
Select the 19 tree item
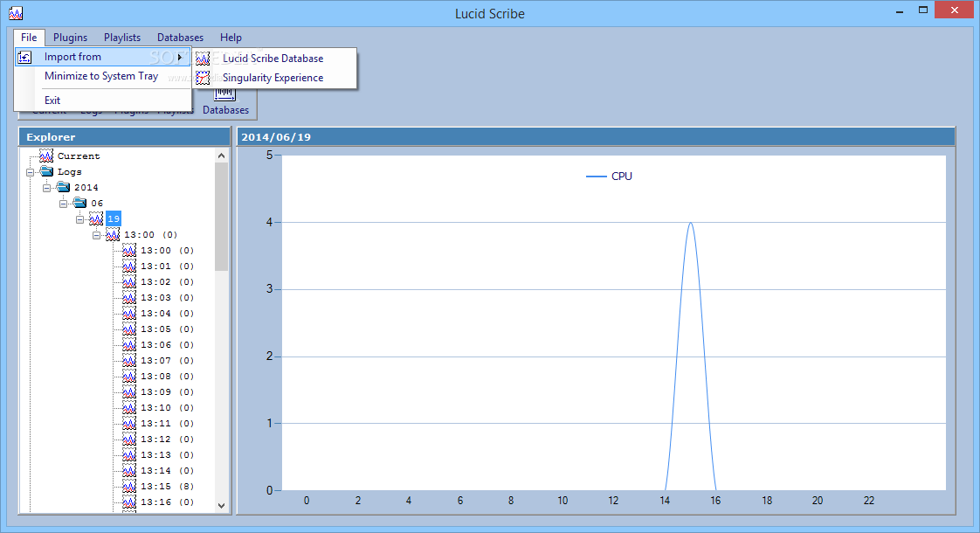[x=114, y=219]
